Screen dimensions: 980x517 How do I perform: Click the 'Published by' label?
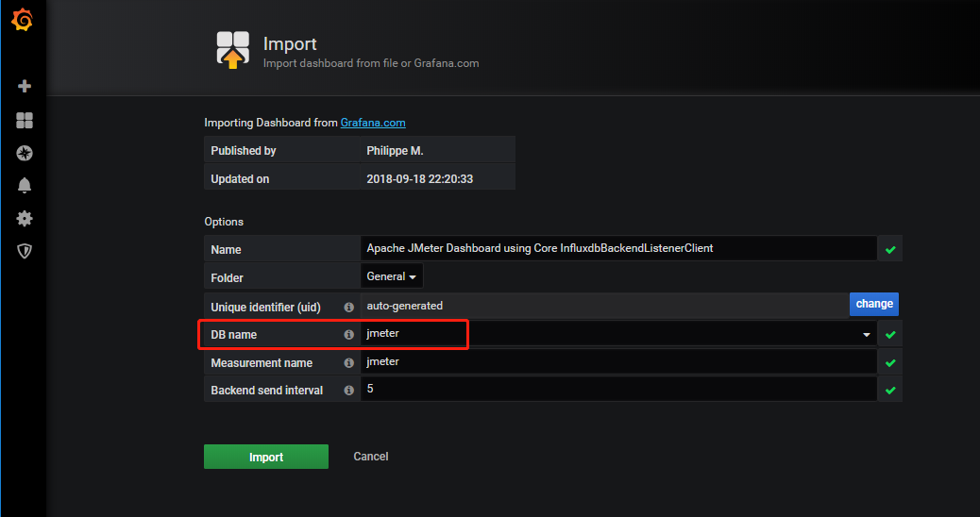pyautogui.click(x=244, y=151)
